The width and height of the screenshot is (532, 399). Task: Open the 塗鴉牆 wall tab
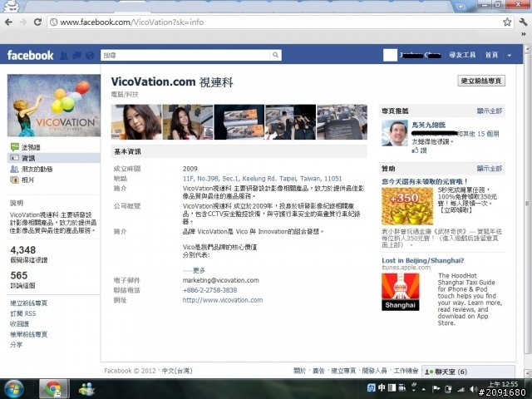pos(31,147)
